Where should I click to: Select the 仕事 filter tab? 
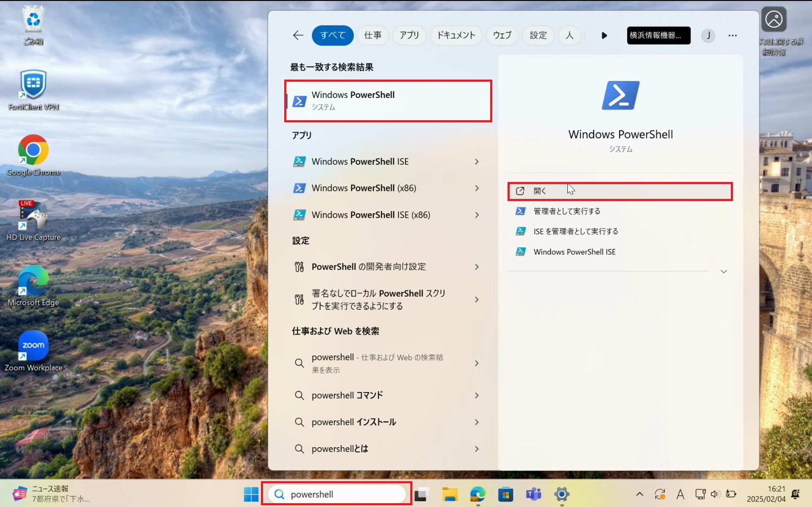(x=373, y=35)
